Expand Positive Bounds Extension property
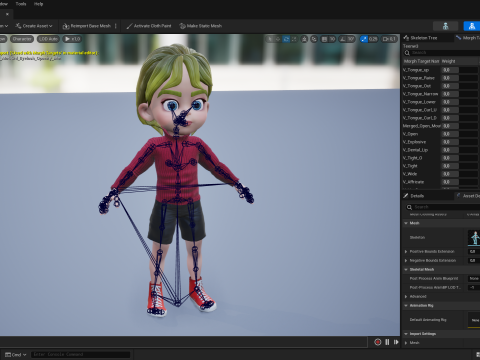This screenshot has height=360, width=480. (x=406, y=252)
